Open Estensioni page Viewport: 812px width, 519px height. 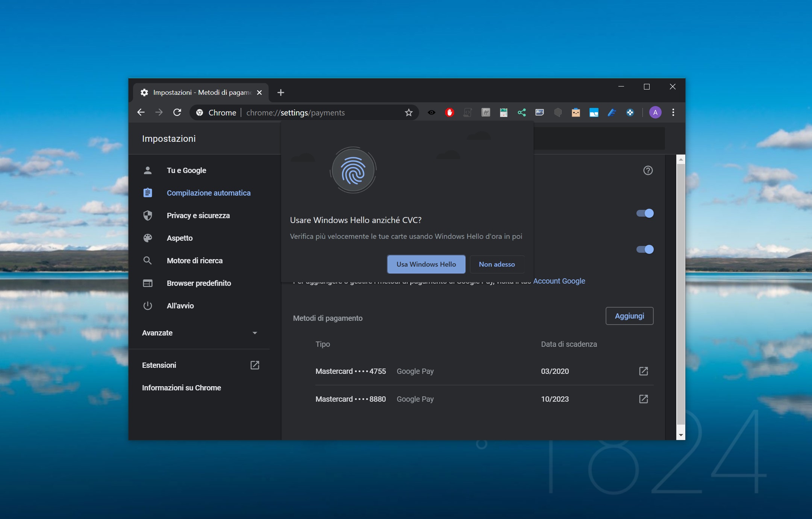click(x=159, y=365)
